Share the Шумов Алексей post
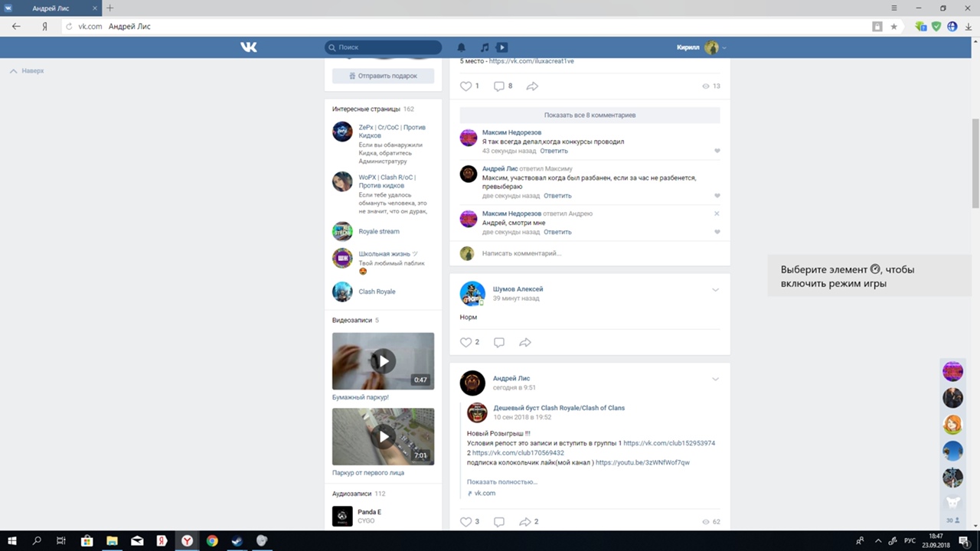980x551 pixels. pos(525,342)
